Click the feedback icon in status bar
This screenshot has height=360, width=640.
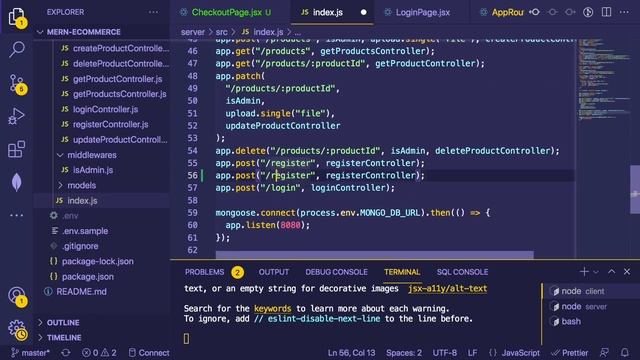[x=604, y=353]
